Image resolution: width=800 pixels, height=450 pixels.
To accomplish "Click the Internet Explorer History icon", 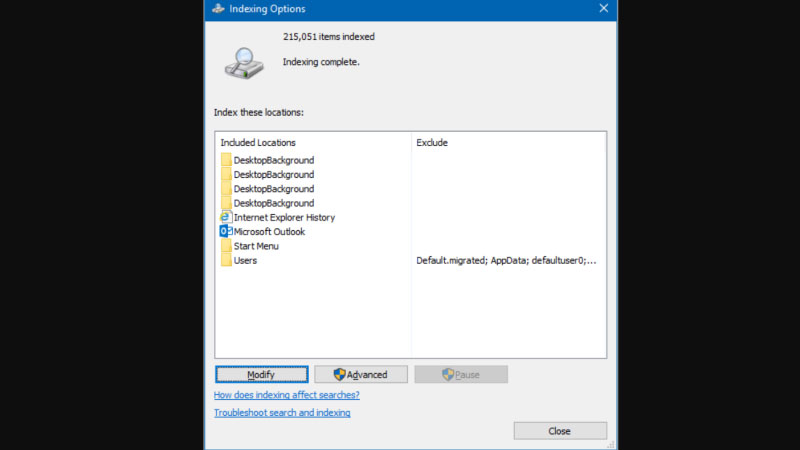I will coord(226,217).
